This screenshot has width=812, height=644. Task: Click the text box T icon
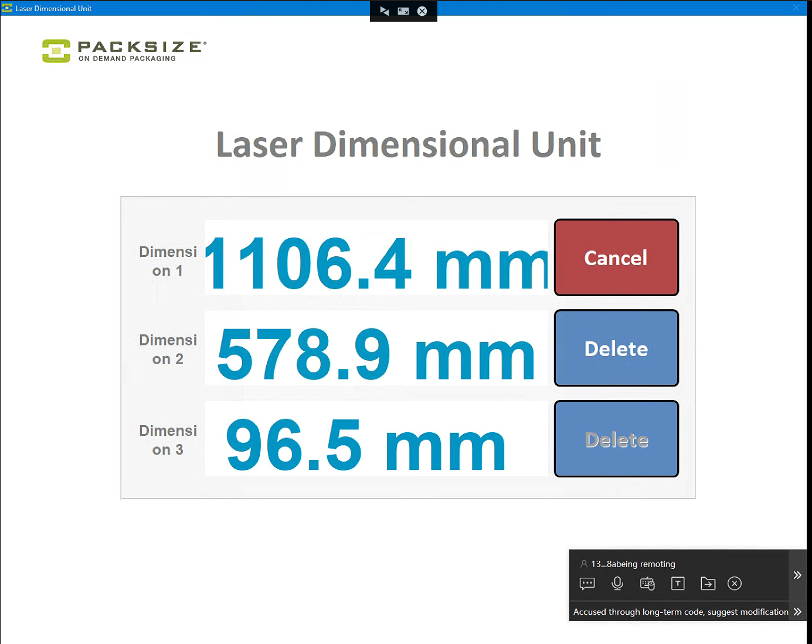coord(678,584)
